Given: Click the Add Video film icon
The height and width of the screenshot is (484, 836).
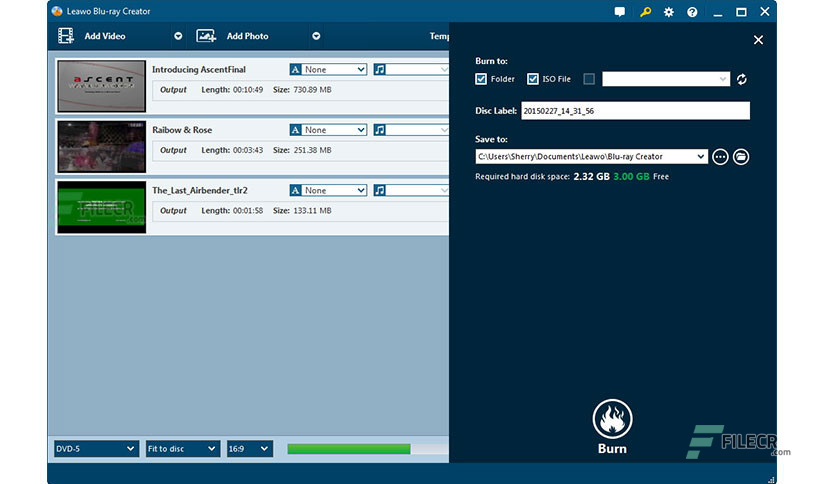Looking at the screenshot, I should [66, 36].
